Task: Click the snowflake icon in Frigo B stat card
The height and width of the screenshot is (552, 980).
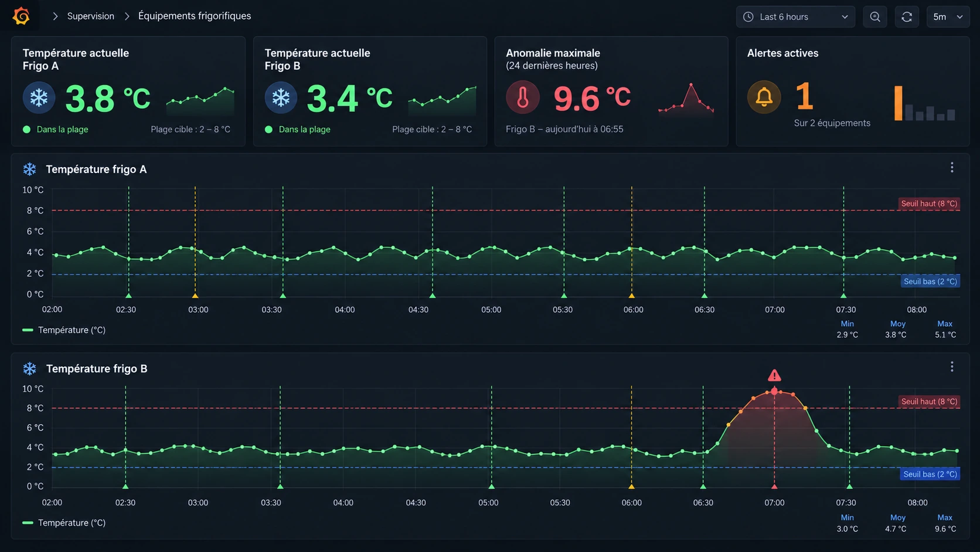Action: [281, 97]
